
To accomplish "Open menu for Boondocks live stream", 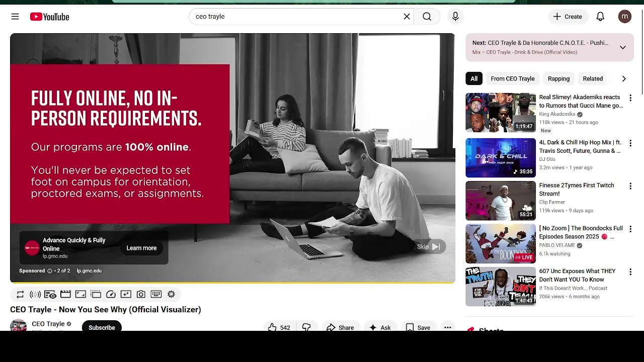I will (x=630, y=229).
